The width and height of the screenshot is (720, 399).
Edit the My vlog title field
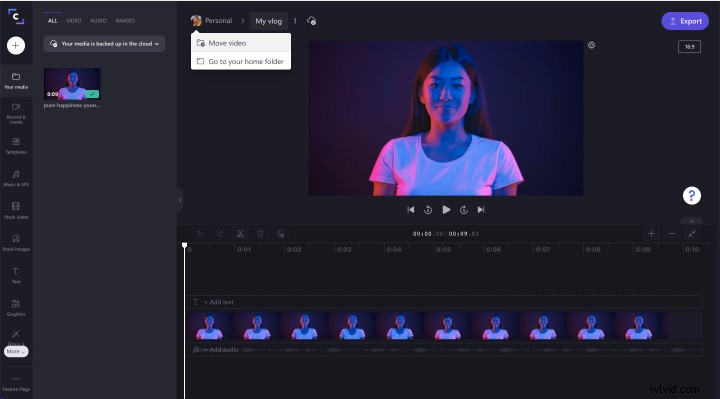click(x=269, y=21)
